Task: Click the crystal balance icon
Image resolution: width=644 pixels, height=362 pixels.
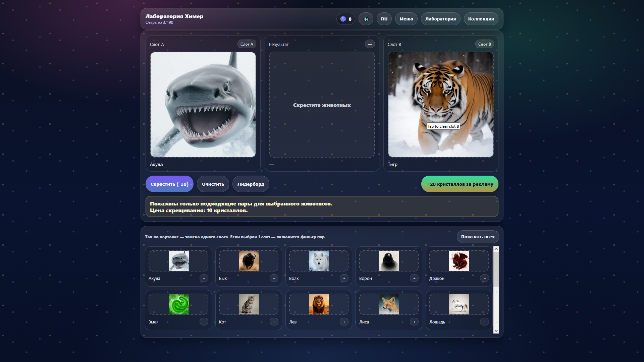Action: pos(343,19)
